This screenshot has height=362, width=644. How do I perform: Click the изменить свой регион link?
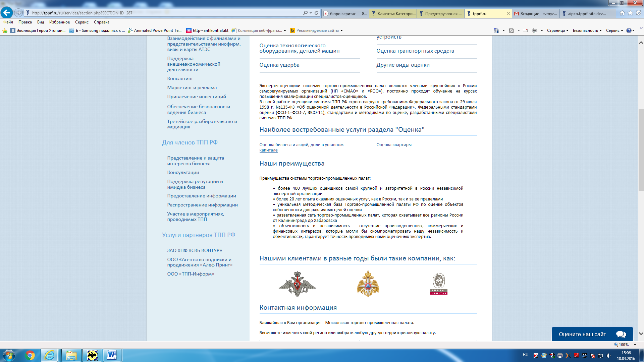coord(305,333)
